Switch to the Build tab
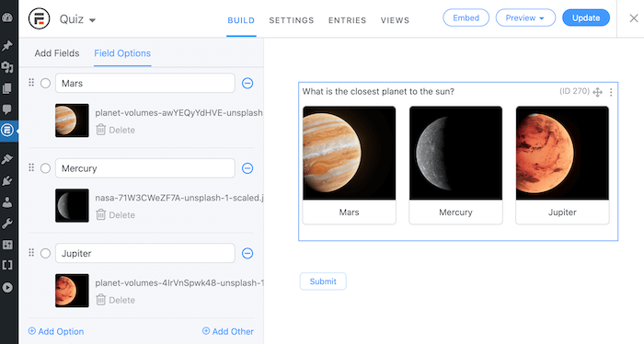This screenshot has width=644, height=344. (x=241, y=20)
